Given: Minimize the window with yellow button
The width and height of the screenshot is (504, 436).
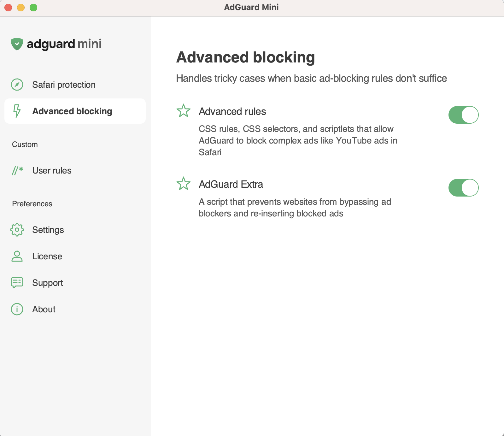Looking at the screenshot, I should click(x=21, y=8).
